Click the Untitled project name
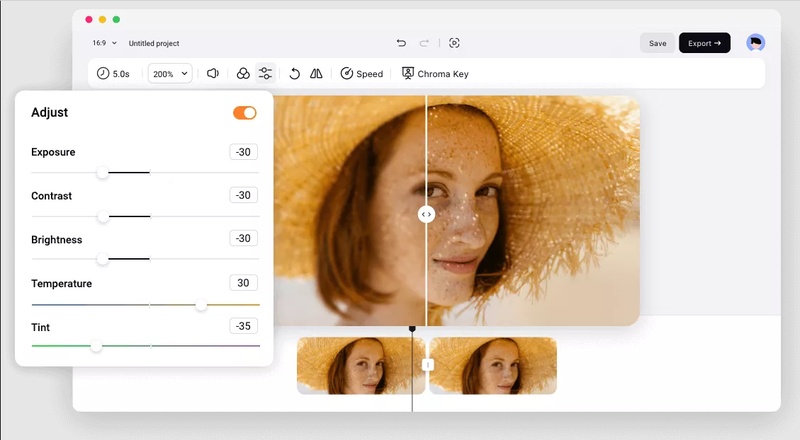 154,43
